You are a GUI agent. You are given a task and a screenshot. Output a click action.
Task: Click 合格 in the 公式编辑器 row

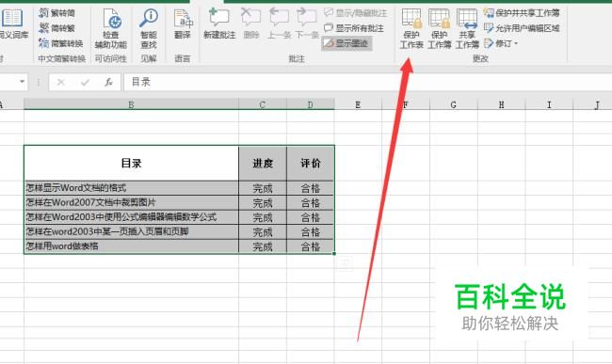[x=311, y=217]
